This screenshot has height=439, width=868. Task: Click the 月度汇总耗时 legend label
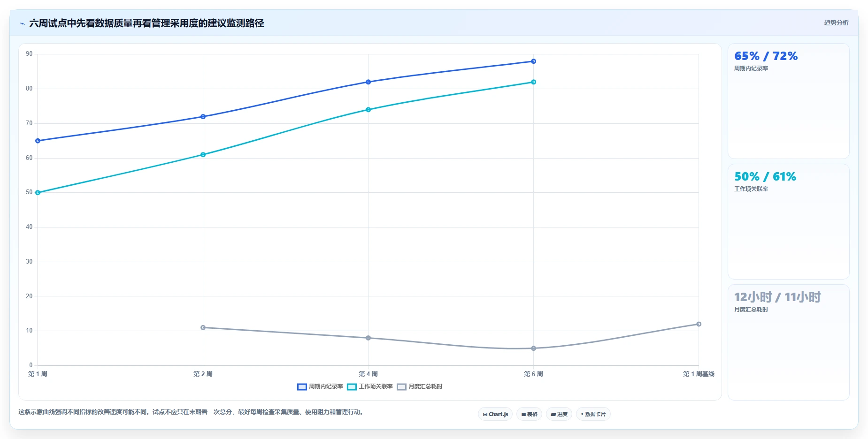pyautogui.click(x=425, y=386)
